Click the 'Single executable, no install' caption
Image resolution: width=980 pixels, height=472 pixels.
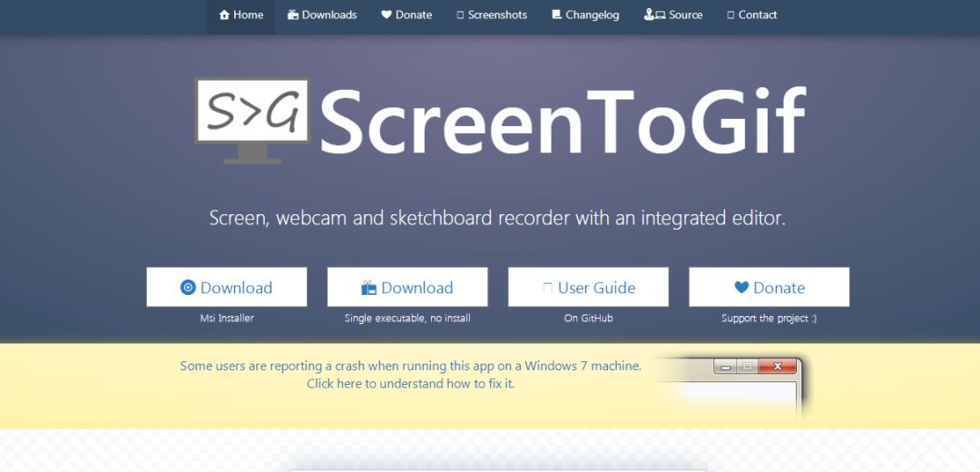tap(407, 319)
